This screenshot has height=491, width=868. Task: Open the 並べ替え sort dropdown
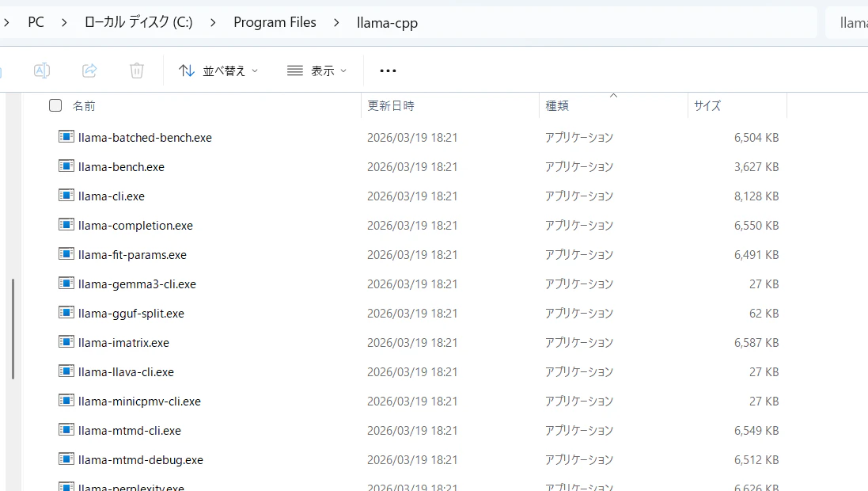tap(218, 70)
